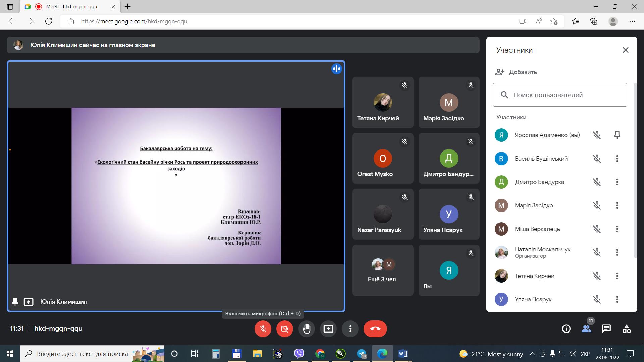Open Viber from the Windows taskbar

point(299,354)
